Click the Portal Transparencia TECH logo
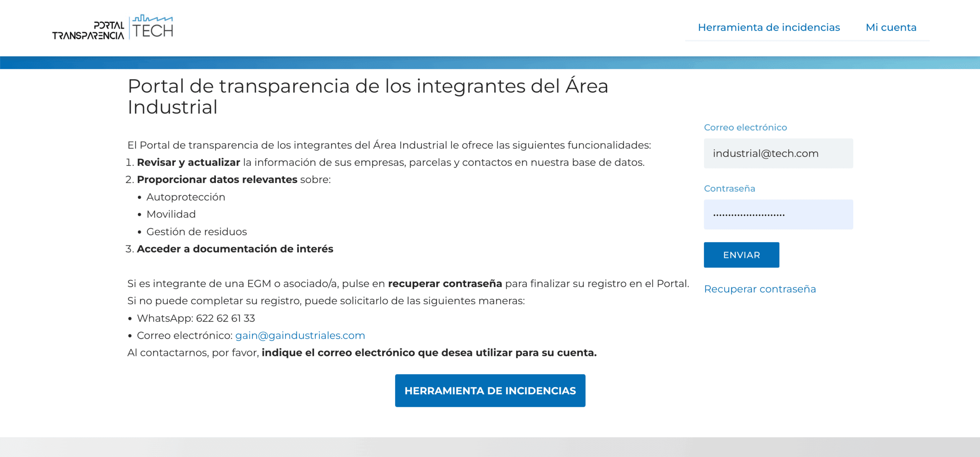The height and width of the screenshot is (457, 980). 113,28
